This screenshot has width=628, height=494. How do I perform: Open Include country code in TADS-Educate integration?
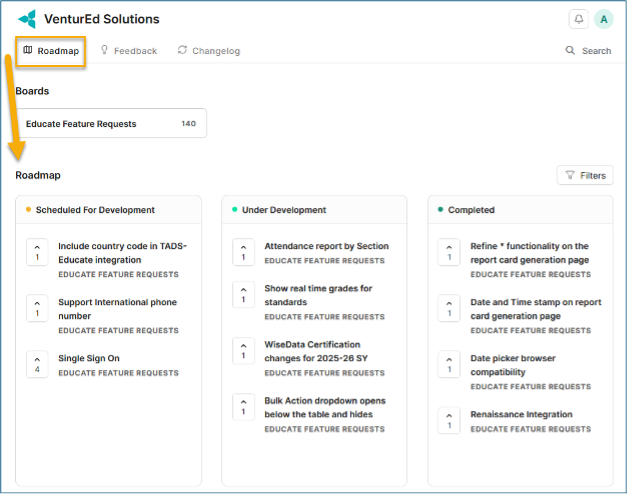tap(122, 253)
